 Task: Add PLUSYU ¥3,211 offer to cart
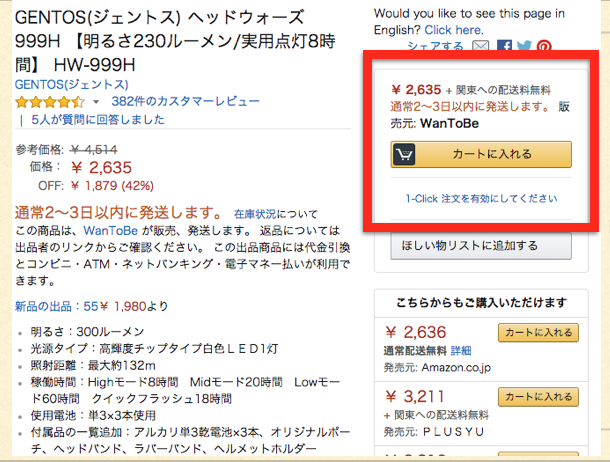coord(538,397)
